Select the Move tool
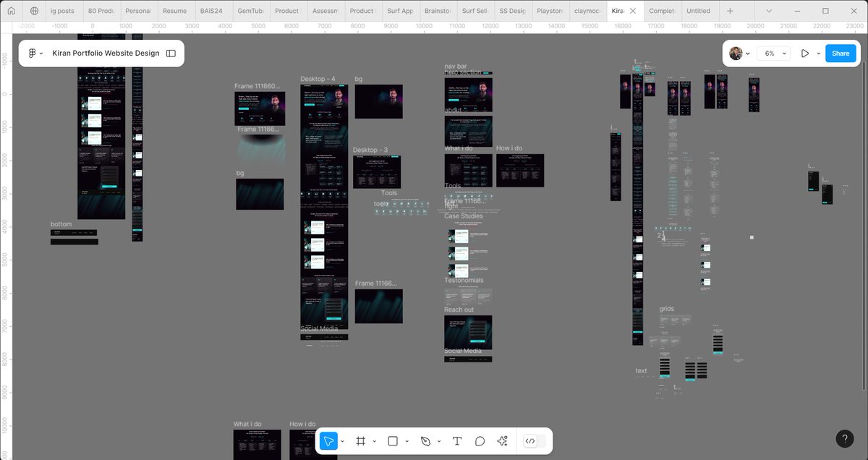 tap(328, 441)
